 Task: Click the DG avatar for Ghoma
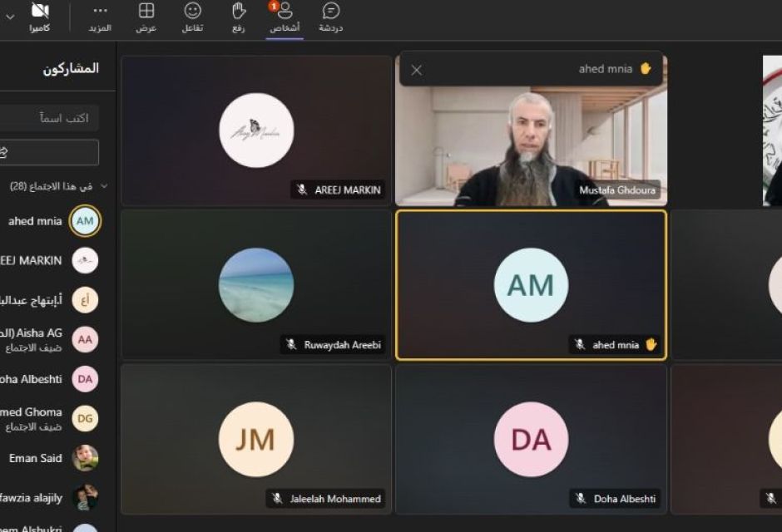coord(85,418)
